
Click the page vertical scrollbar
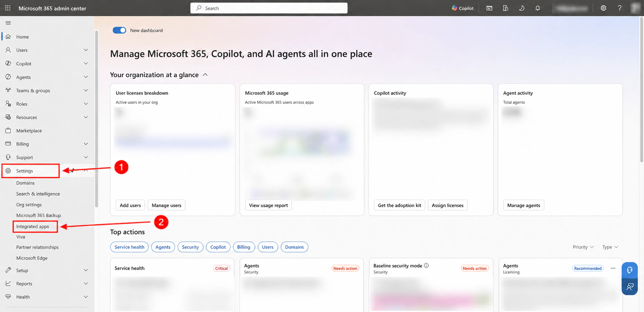(641, 89)
